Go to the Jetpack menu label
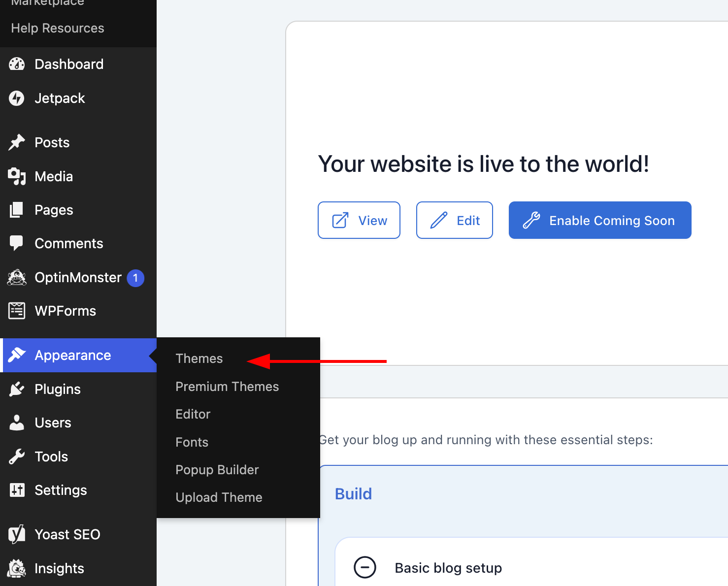 [x=60, y=98]
